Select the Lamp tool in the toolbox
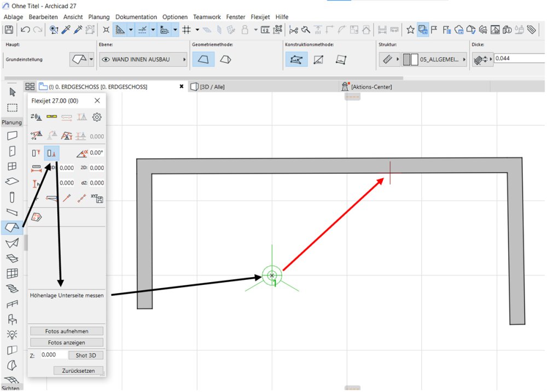547x392 pixels. pyautogui.click(x=12, y=335)
